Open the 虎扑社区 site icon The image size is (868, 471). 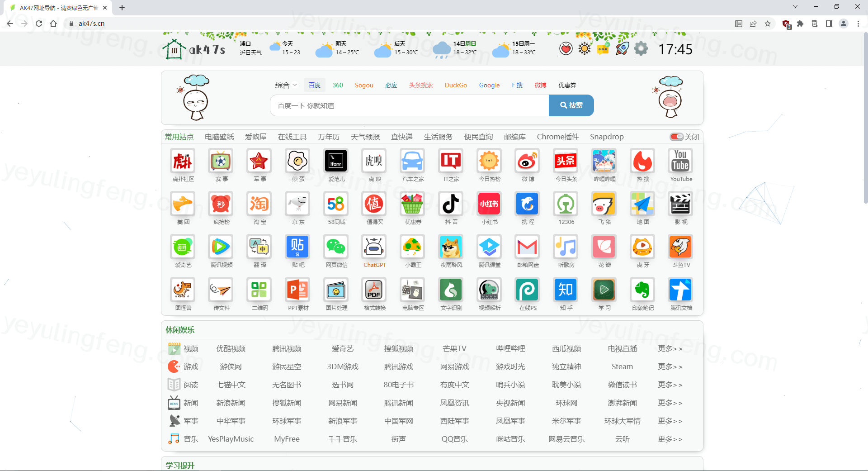183,161
